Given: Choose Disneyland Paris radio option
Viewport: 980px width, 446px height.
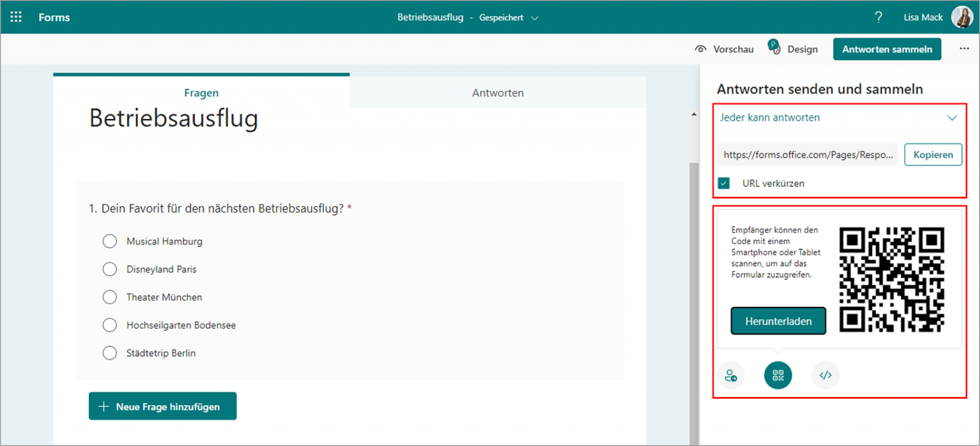Looking at the screenshot, I should [x=110, y=270].
